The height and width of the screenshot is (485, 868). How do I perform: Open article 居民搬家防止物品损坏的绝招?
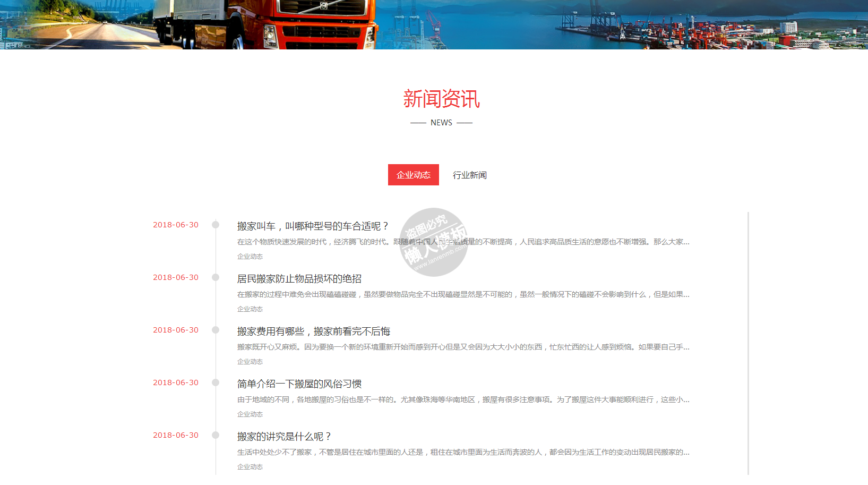[299, 279]
